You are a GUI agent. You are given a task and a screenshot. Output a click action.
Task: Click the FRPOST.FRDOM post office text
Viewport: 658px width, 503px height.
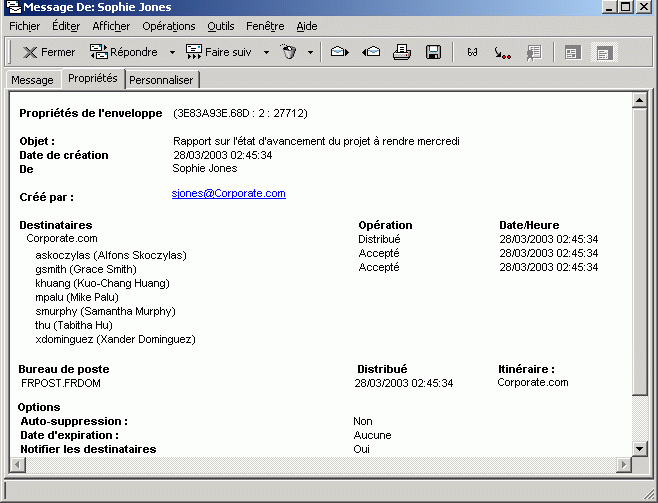click(61, 383)
